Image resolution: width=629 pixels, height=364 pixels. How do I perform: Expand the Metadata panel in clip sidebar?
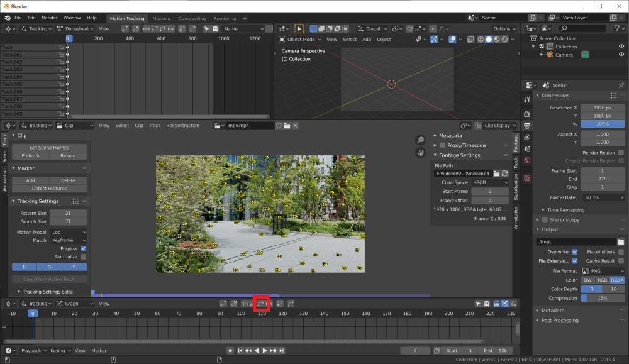[450, 136]
